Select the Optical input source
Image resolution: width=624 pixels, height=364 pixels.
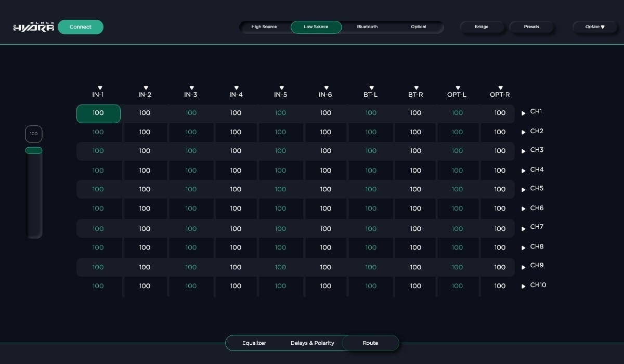419,27
